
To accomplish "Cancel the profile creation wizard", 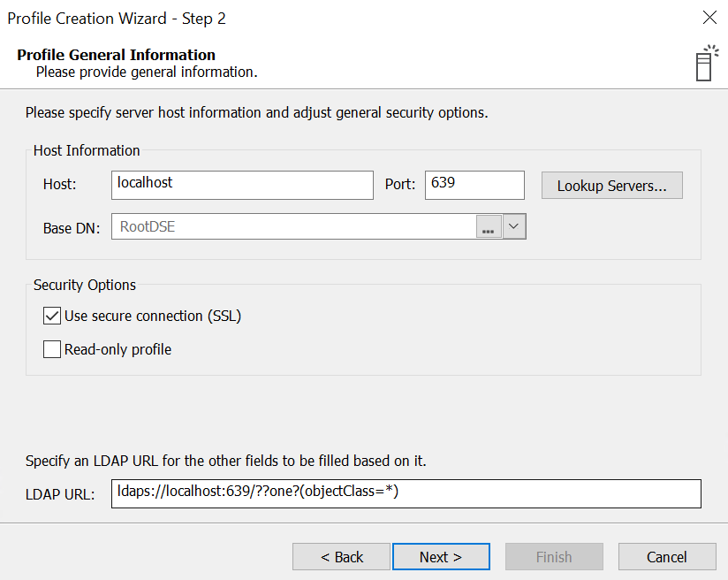I will pos(666,557).
